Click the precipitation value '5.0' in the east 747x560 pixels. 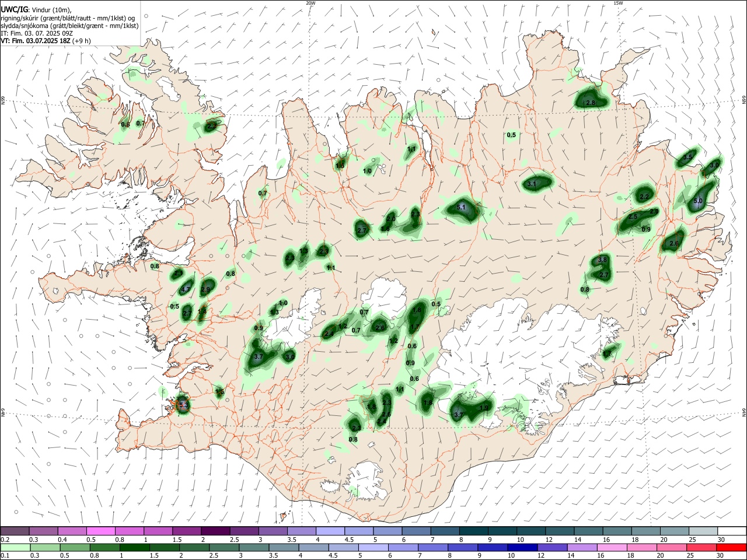[698, 201]
